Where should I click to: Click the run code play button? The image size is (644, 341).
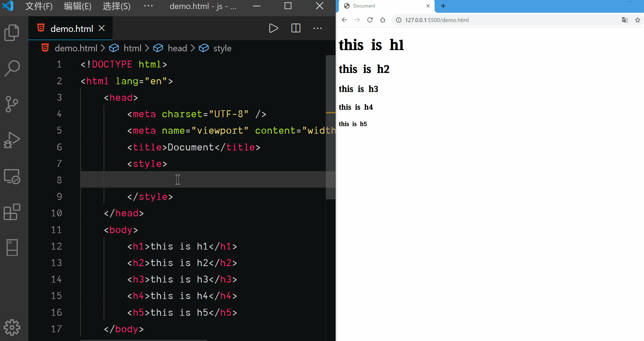tap(273, 28)
